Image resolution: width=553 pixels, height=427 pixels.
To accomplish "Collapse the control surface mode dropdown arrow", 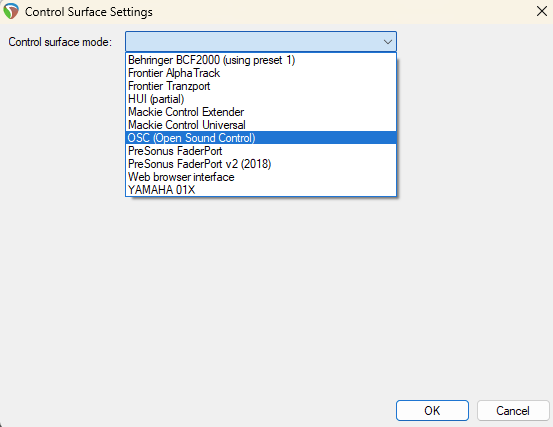I will coord(388,42).
